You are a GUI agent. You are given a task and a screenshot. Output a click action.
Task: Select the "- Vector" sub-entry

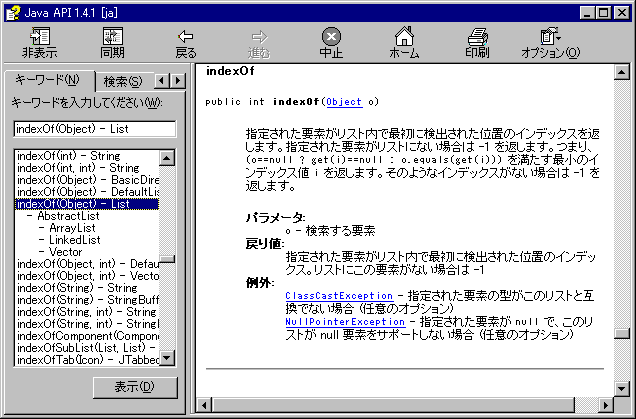(61, 252)
